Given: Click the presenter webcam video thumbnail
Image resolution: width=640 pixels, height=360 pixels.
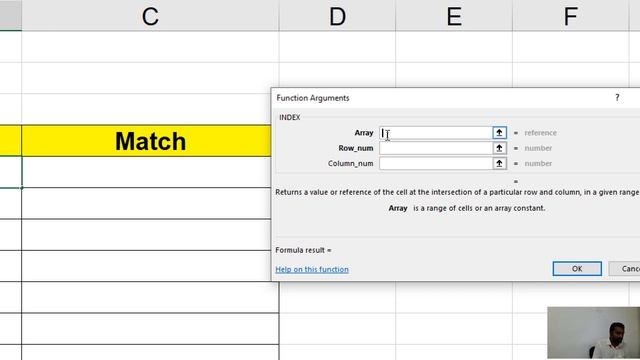Looking at the screenshot, I should pos(593,333).
